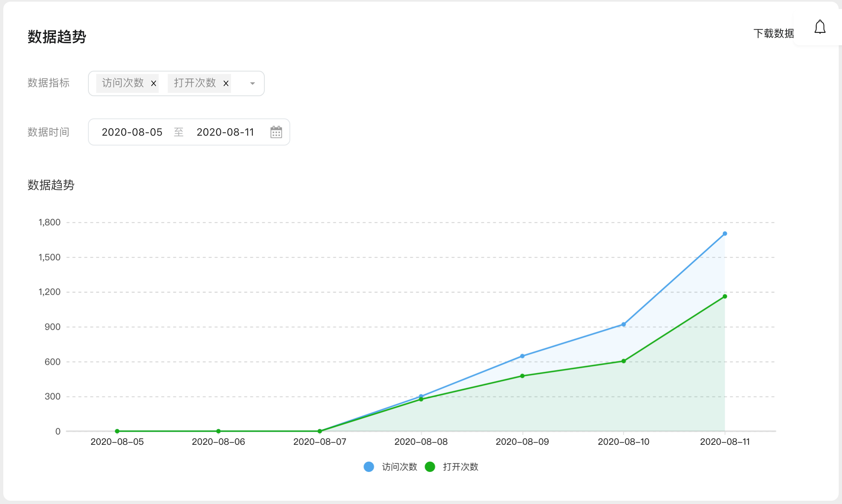The width and height of the screenshot is (842, 504).
Task: Click green data point on 2020-08-11
Action: (725, 296)
